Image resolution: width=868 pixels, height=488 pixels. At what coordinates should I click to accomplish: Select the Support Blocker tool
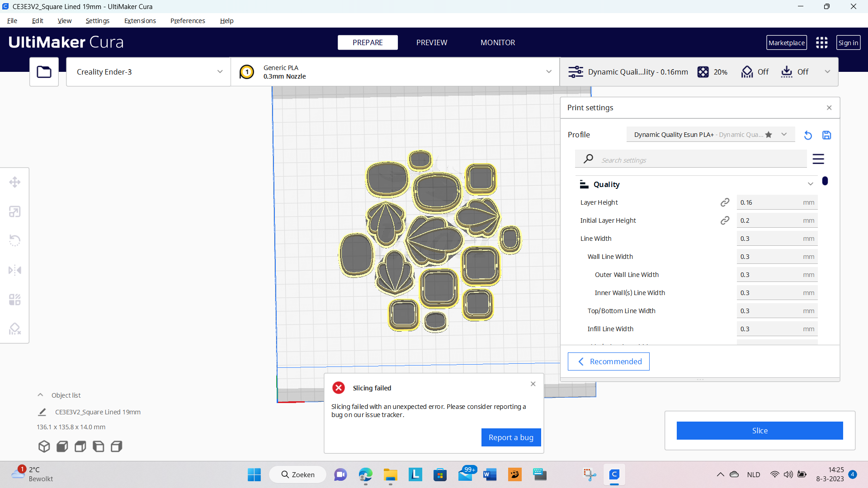point(15,328)
